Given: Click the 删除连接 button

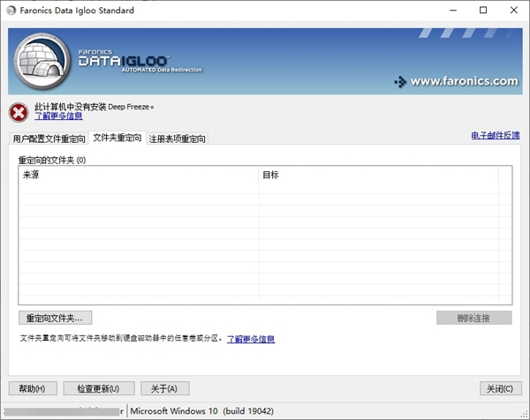Looking at the screenshot, I should click(473, 318).
